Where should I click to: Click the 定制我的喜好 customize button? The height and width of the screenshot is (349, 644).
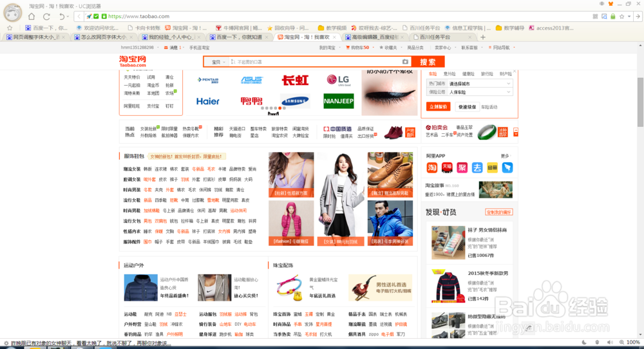coord(499,212)
